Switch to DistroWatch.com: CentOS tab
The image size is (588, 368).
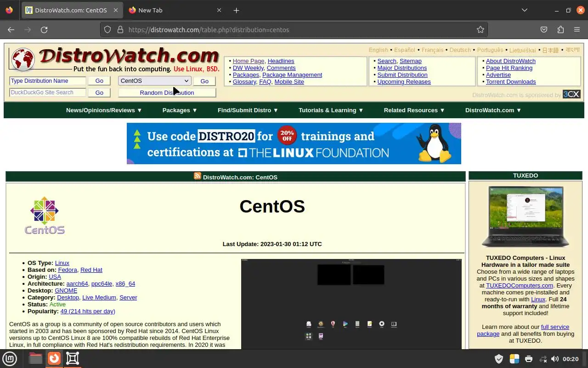click(72, 10)
